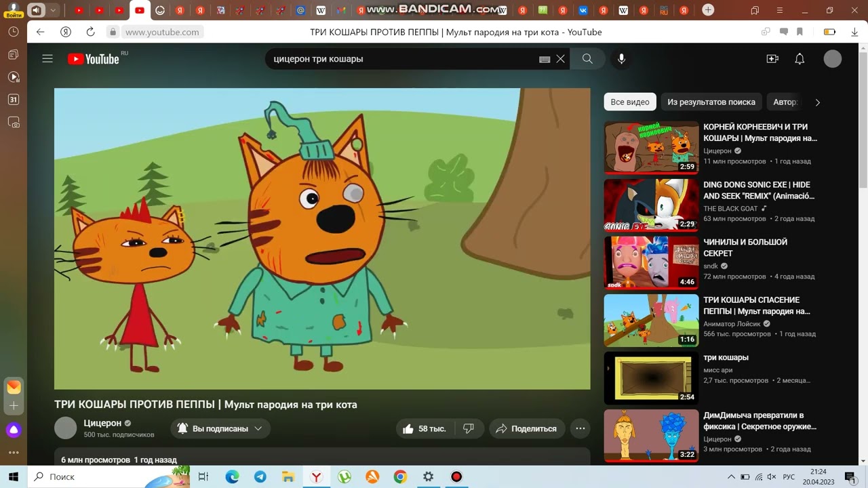
Task: Click the Windows Поиск search box
Action: (108, 476)
